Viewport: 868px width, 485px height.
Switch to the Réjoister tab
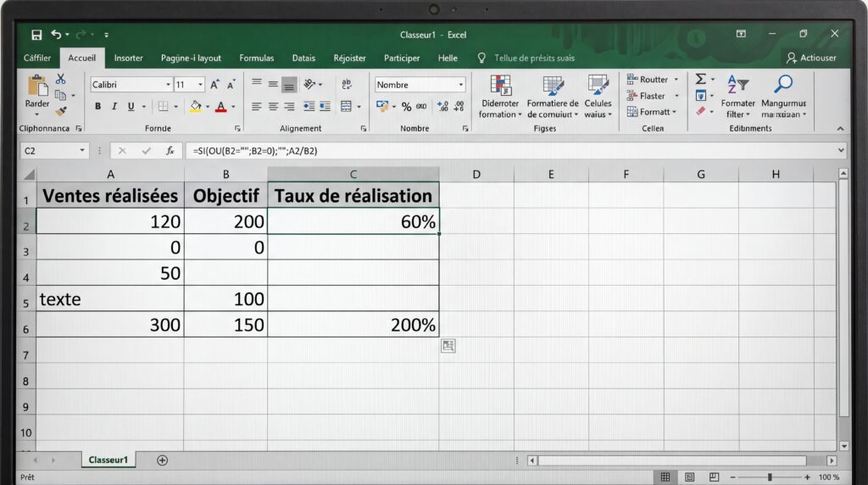click(x=349, y=58)
